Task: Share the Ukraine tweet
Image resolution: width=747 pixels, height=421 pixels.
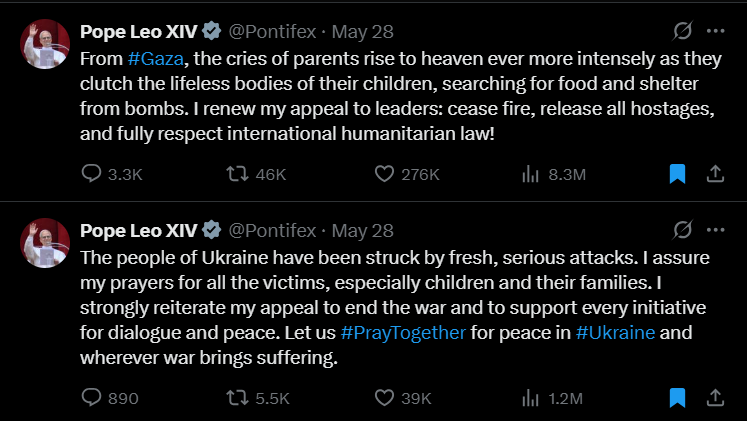Action: point(715,398)
